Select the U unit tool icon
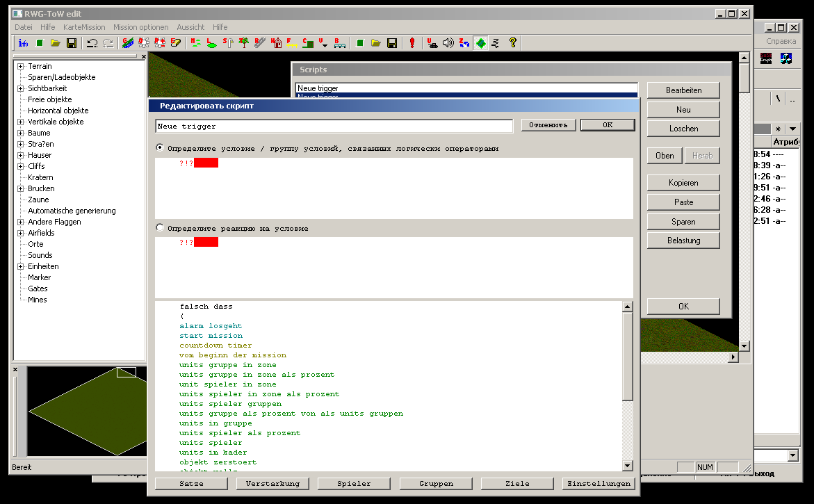Screen dimensions: 814x504 click(x=432, y=43)
